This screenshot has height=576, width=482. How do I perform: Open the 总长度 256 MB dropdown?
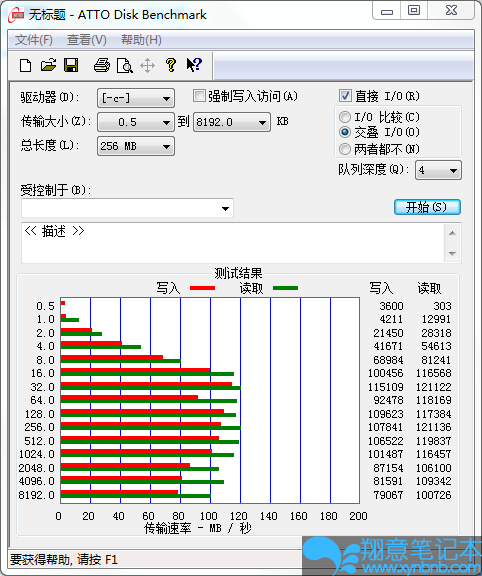[x=136, y=146]
